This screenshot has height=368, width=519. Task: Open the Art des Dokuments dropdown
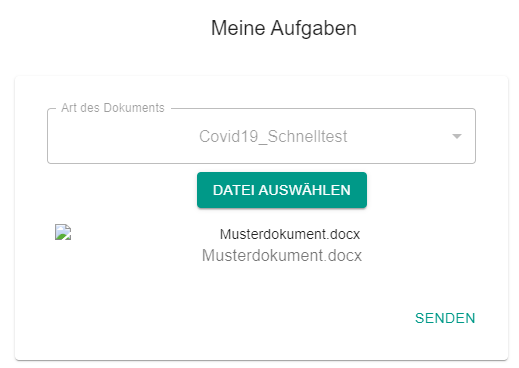coord(261,136)
